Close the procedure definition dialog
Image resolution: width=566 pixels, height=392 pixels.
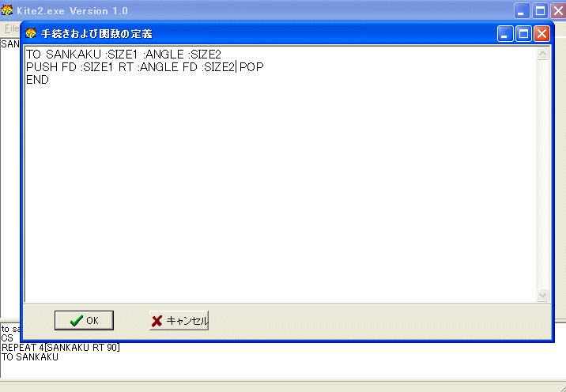click(541, 34)
